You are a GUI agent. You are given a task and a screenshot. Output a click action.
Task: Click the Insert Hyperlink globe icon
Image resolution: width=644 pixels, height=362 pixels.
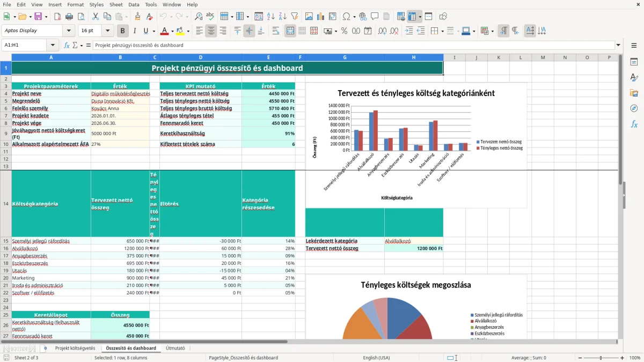(x=363, y=17)
